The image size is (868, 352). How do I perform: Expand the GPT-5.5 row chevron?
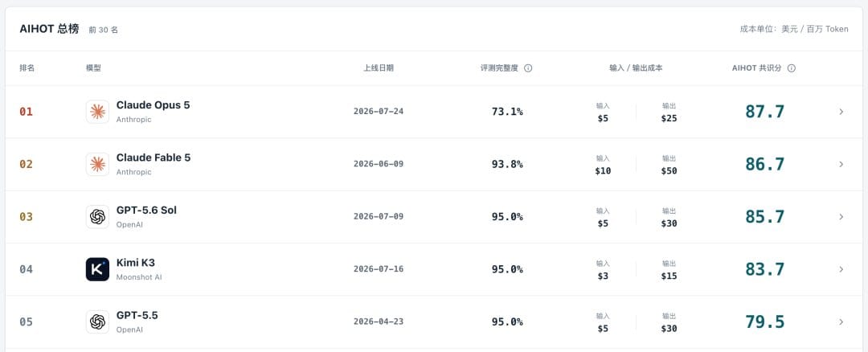841,322
